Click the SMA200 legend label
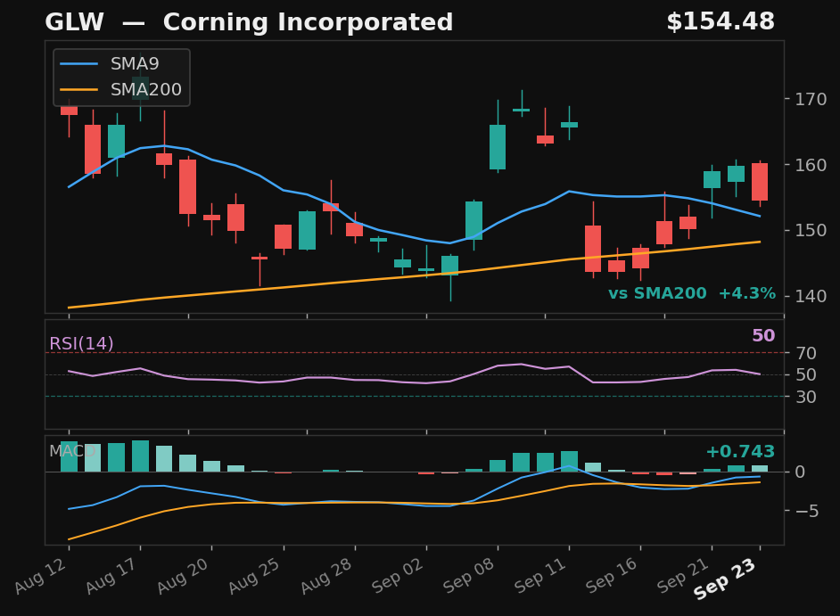840x616 pixels. [146, 89]
